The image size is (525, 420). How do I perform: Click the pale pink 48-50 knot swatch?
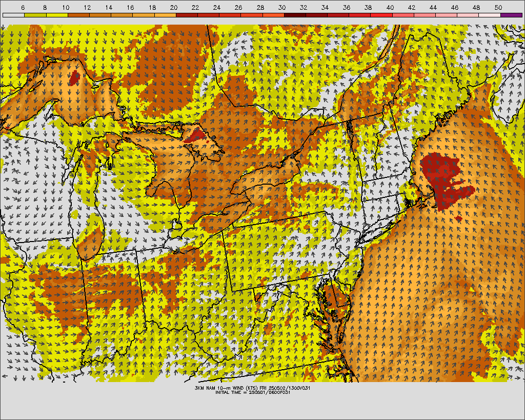(490, 15)
